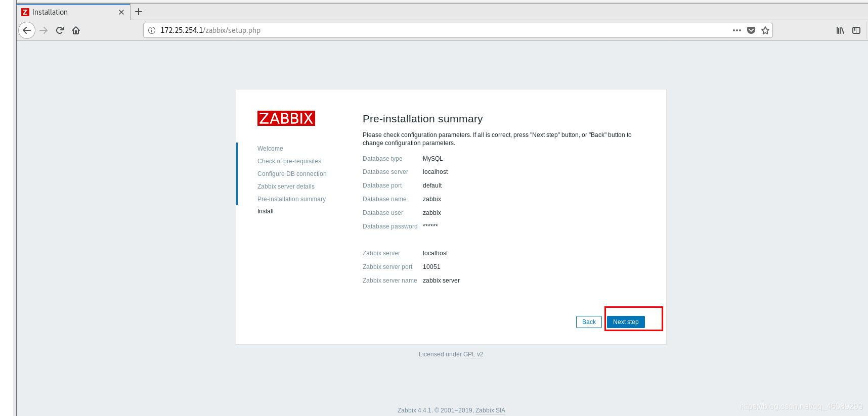Open page actions three-dot menu

point(737,30)
